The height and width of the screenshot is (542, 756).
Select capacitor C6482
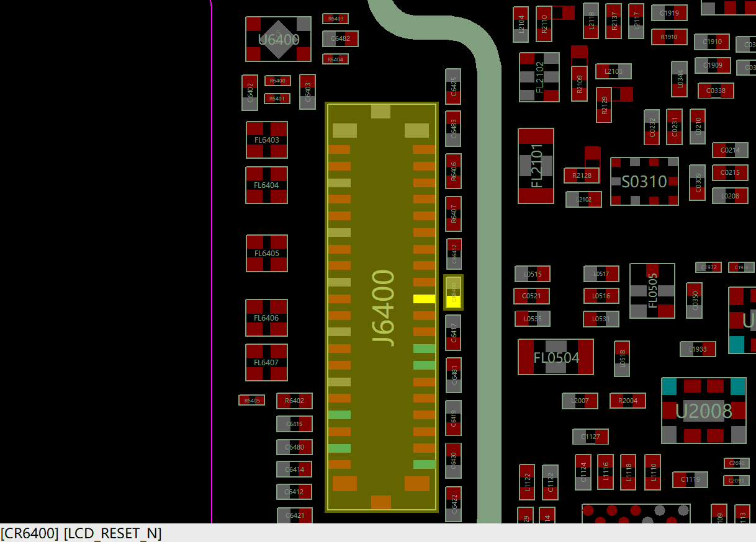(340, 38)
